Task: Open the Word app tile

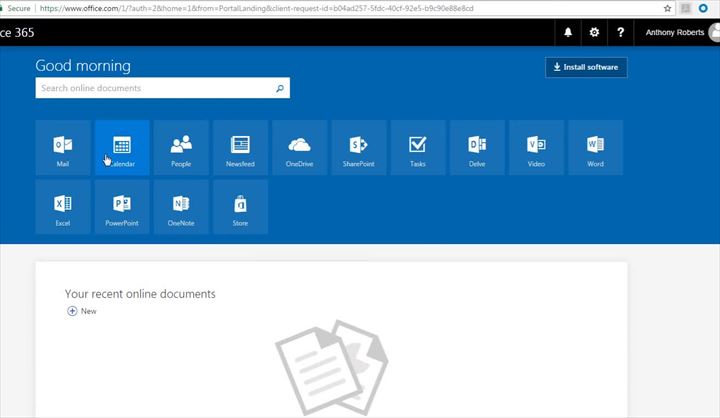Action: pyautogui.click(x=595, y=147)
